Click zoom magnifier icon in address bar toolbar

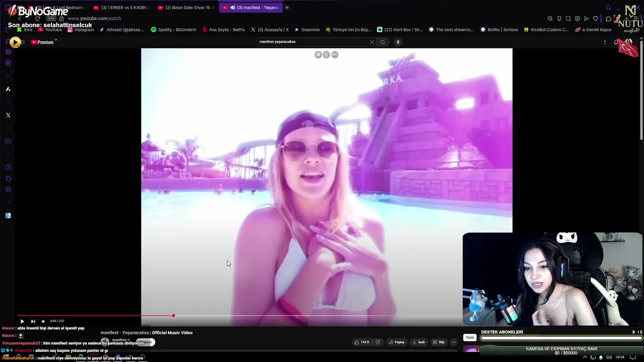coord(550,19)
